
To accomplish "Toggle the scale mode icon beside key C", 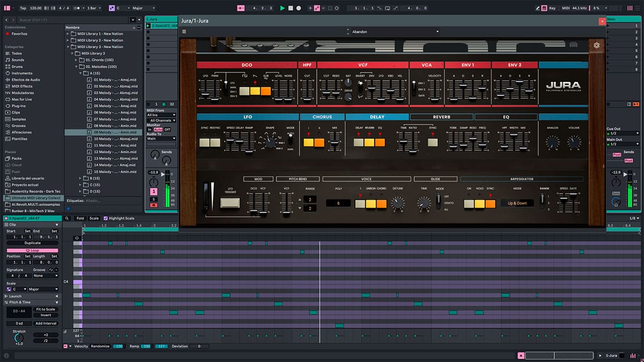I will pos(112,8).
